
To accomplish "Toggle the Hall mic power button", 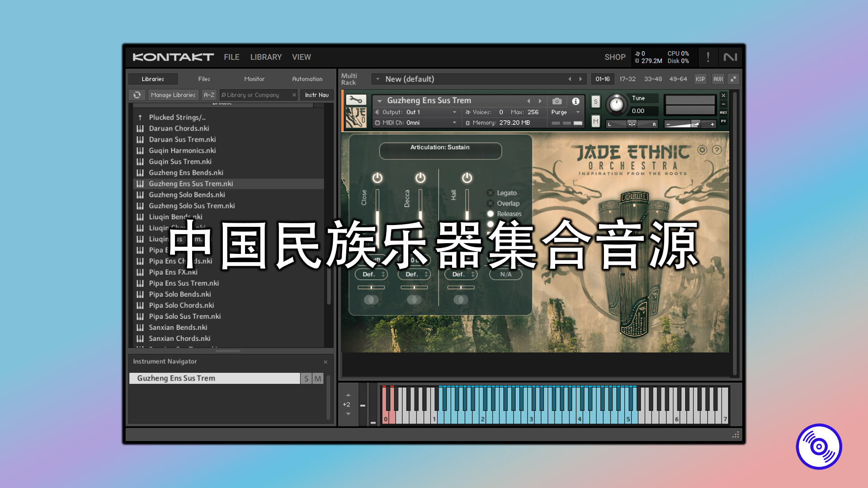I will [x=467, y=178].
